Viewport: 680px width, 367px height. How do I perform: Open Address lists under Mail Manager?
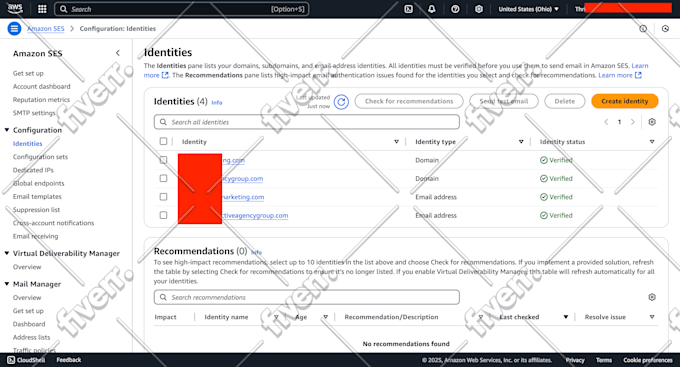(31, 337)
